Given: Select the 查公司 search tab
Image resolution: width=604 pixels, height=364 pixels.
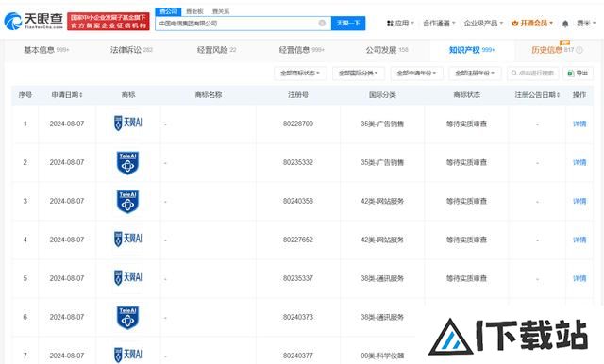Looking at the screenshot, I should pyautogui.click(x=168, y=11).
